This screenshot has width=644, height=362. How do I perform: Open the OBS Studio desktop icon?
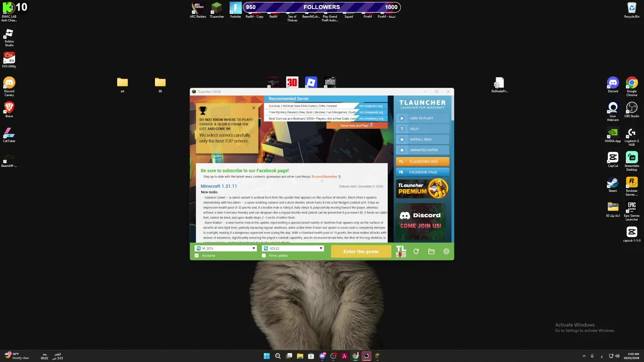tap(632, 110)
